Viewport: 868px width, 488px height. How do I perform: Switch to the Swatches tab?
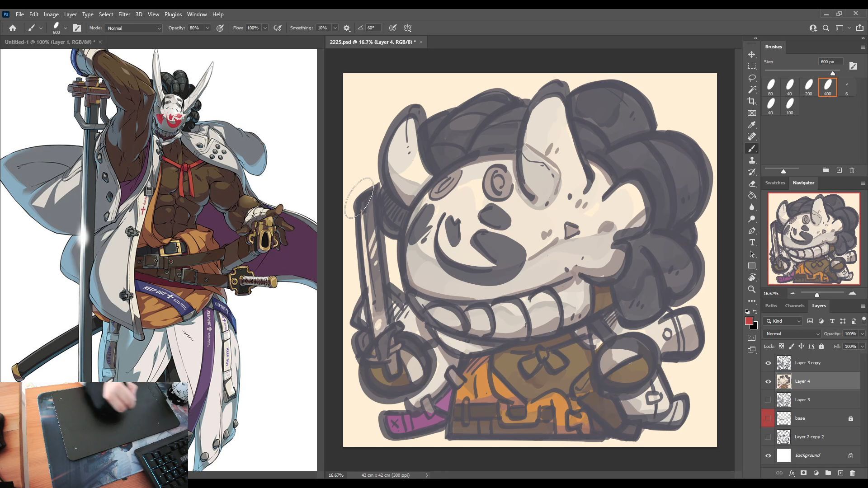click(775, 183)
